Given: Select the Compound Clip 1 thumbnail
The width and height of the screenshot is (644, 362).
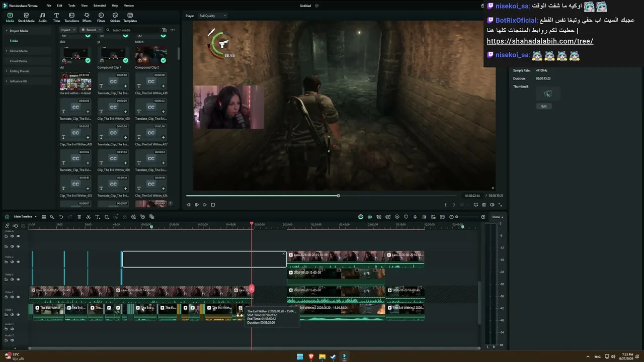Looking at the screenshot, I should pyautogui.click(x=113, y=55).
